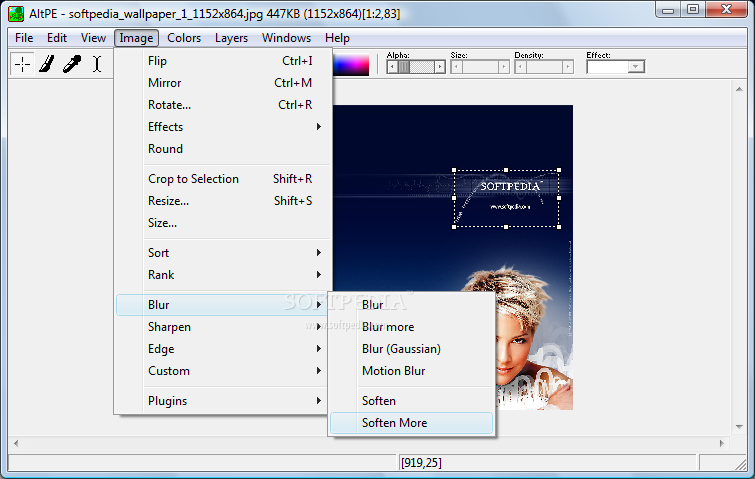This screenshot has height=479, width=755.
Task: Click horizontal scrollbar right arrow
Action: click(721, 443)
